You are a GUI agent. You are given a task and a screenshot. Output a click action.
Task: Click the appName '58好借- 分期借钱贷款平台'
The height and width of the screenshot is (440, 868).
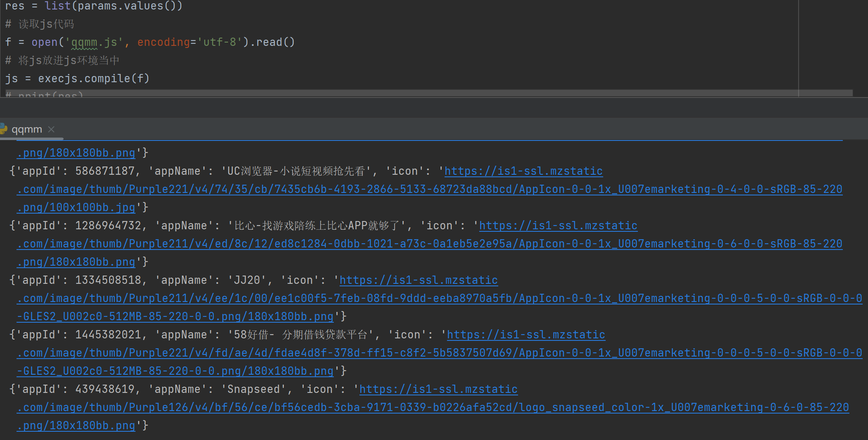pyautogui.click(x=301, y=335)
